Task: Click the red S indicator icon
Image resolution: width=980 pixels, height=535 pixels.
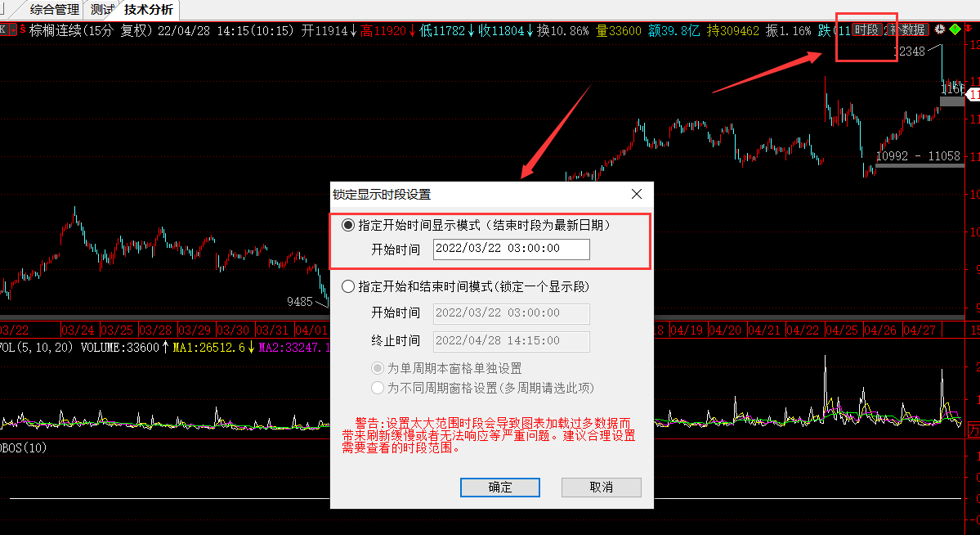Action: [x=23, y=29]
